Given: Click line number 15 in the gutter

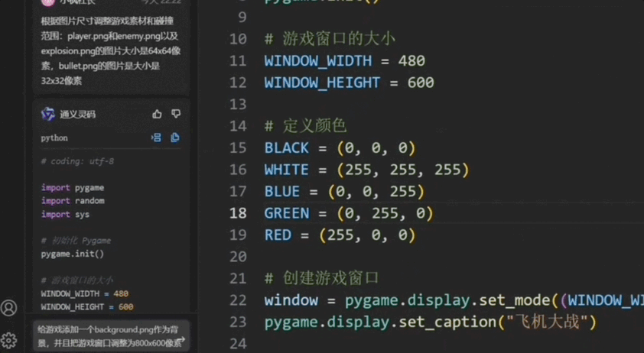Looking at the screenshot, I should tap(238, 147).
